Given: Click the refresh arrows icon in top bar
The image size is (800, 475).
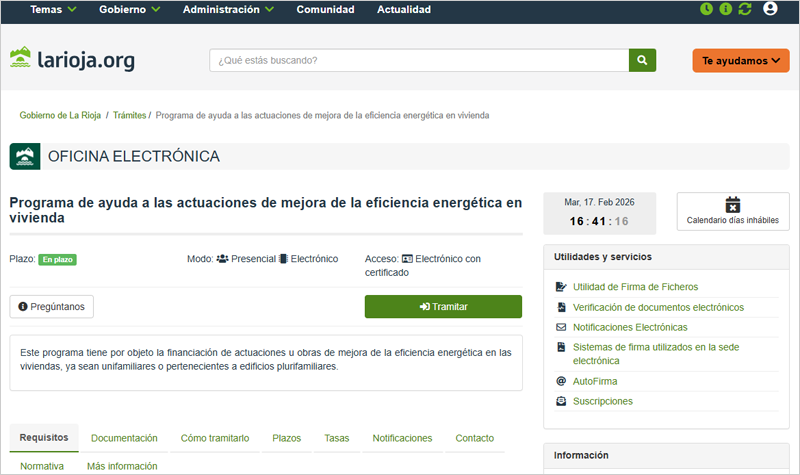Looking at the screenshot, I should pyautogui.click(x=745, y=9).
